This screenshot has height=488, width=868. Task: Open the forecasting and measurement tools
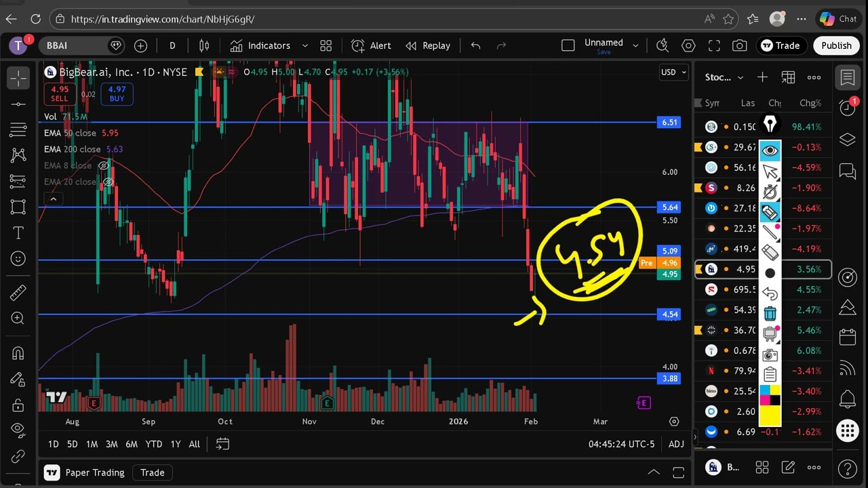(18, 181)
